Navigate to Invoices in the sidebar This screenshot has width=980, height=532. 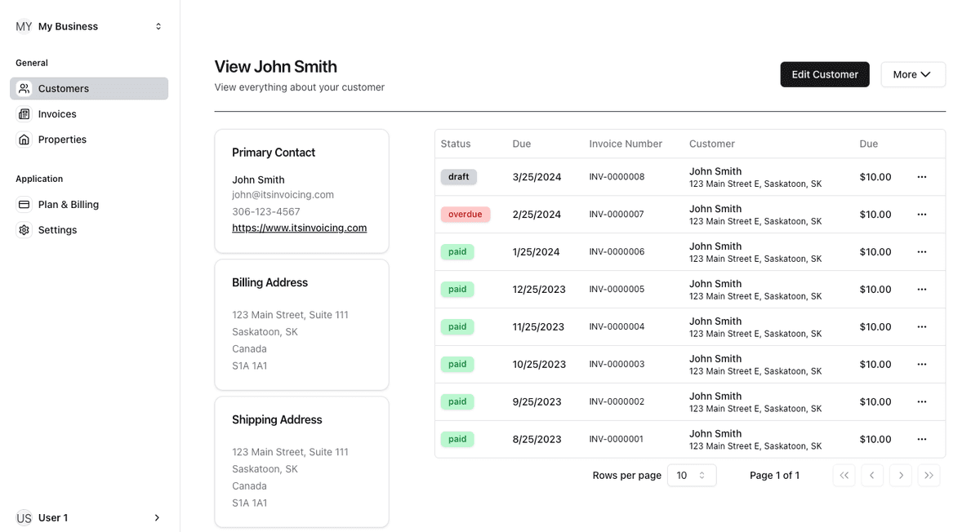57,114
